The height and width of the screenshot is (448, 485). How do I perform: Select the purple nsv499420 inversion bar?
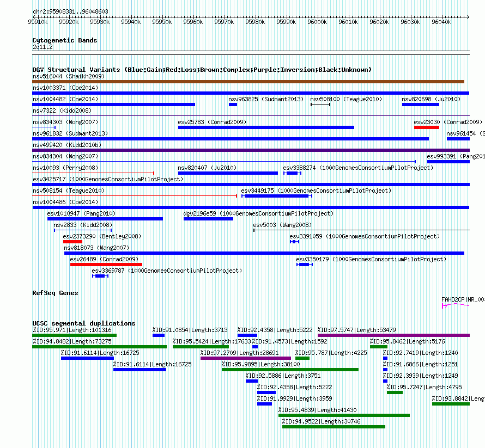click(251, 150)
